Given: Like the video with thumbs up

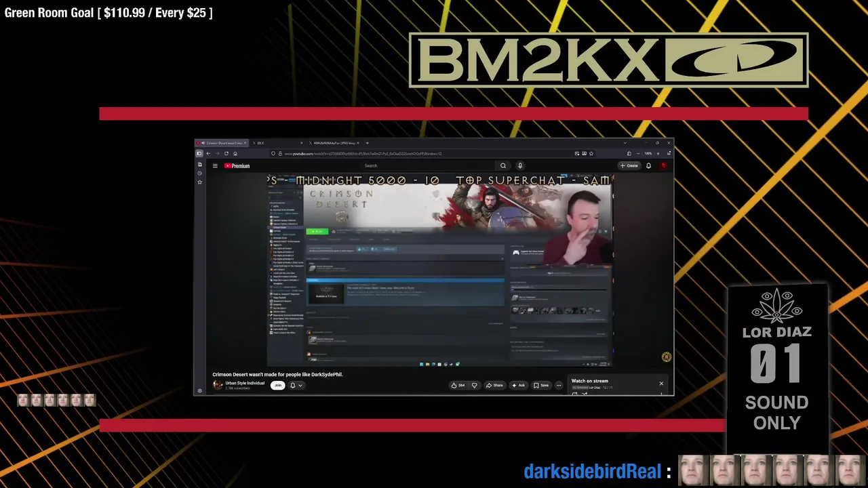Looking at the screenshot, I should (x=458, y=385).
